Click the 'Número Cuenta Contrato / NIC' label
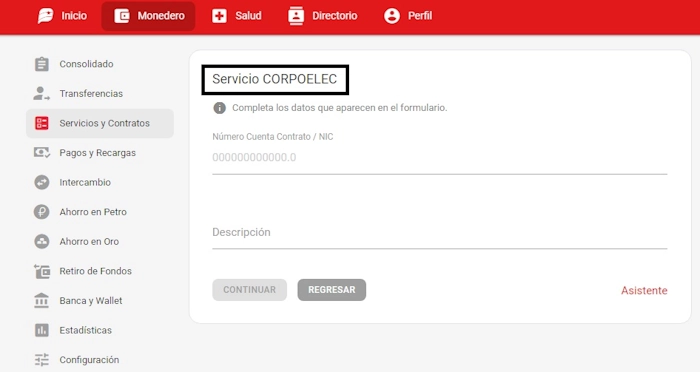 (273, 137)
